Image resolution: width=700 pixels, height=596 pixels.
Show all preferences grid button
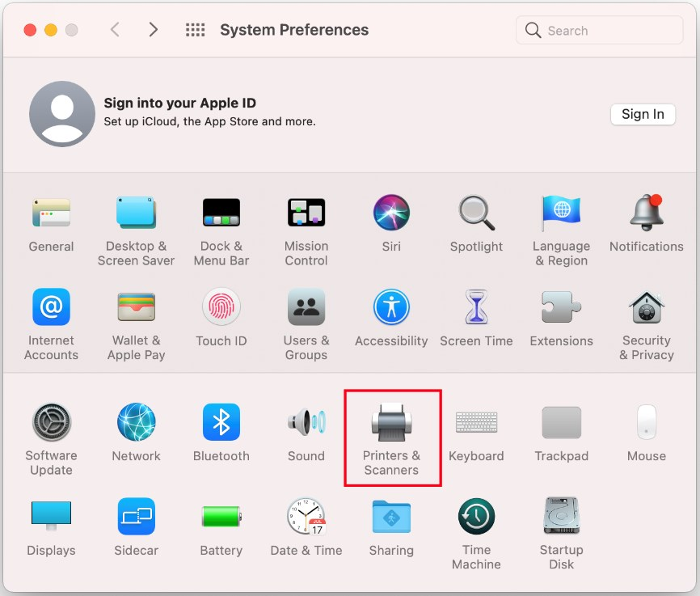(x=195, y=30)
